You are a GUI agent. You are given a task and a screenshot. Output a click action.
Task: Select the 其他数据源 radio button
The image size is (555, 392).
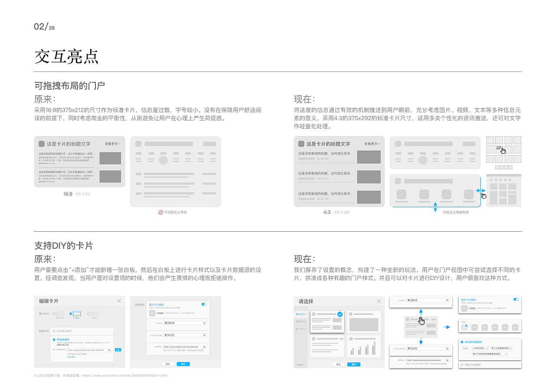54,340
